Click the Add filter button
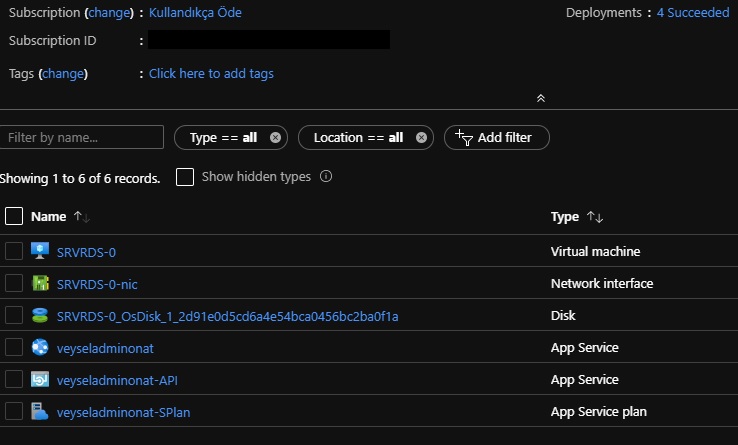738x445 pixels. point(497,138)
